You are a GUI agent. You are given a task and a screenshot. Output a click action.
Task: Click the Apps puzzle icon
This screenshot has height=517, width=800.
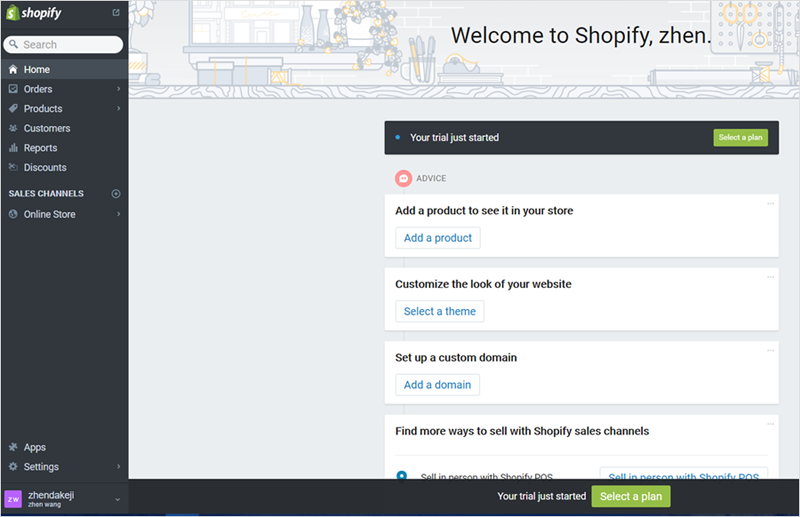(13, 447)
